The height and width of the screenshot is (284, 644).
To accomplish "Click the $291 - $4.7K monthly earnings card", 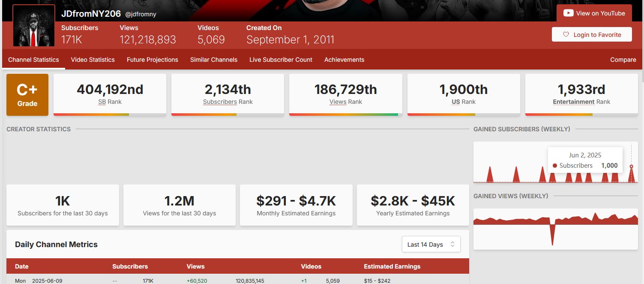I will [x=296, y=205].
